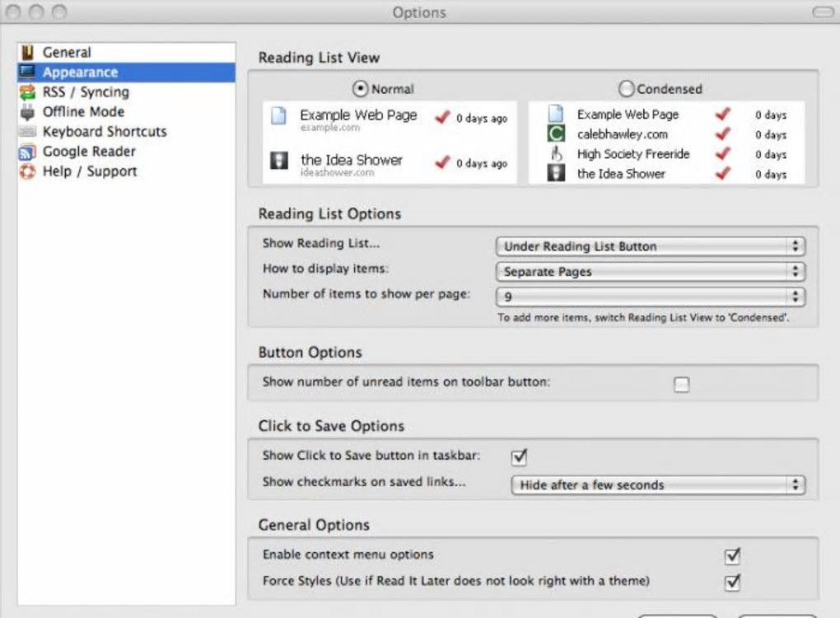
Task: Enable unread items count on toolbar button
Action: [x=682, y=384]
